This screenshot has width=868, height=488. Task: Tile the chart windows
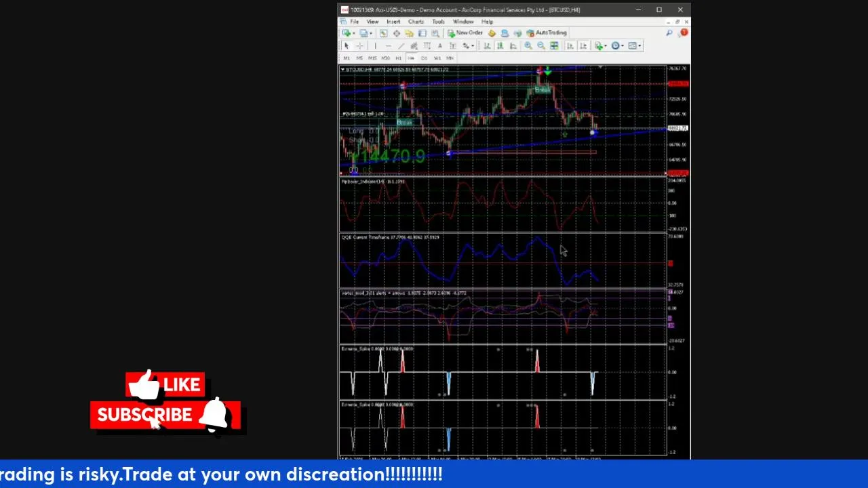pos(554,45)
